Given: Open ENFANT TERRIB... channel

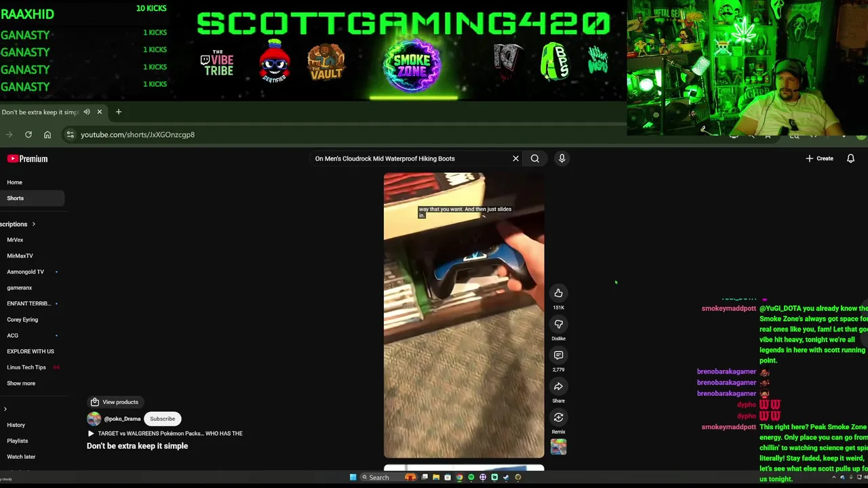Looking at the screenshot, I should coord(28,304).
